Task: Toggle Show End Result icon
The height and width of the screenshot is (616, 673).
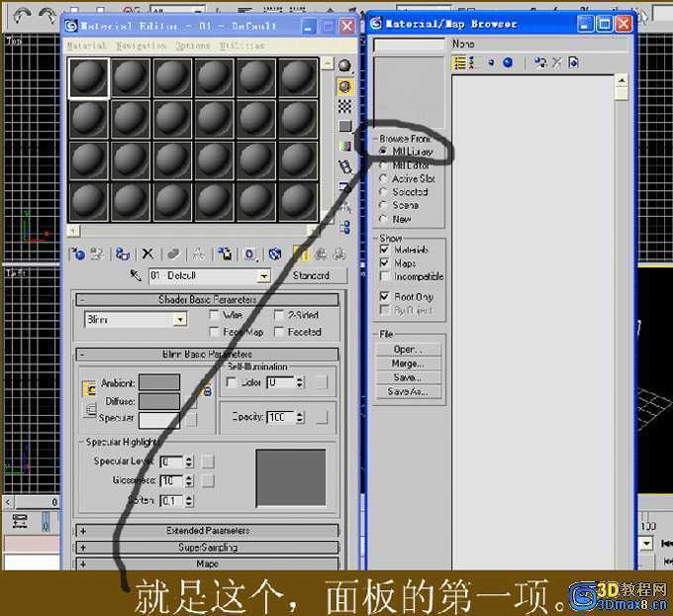Action: click(x=301, y=254)
